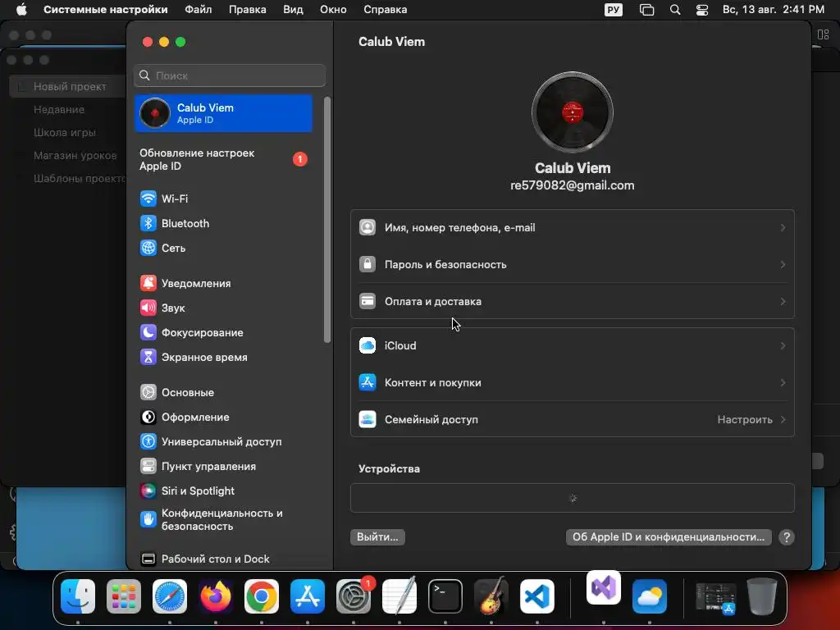Click the red badge on Apple ID update
Screen dimensions: 840x630
(300, 159)
